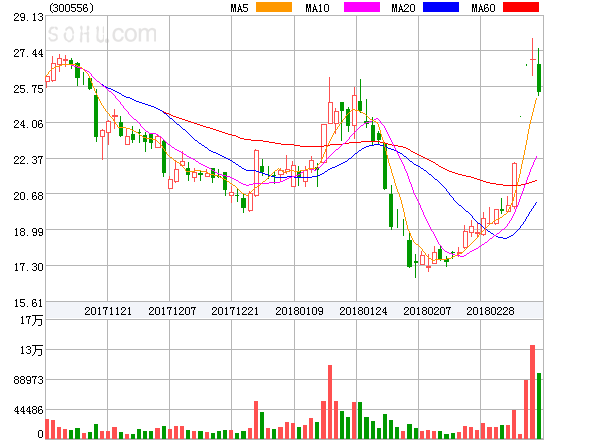Screen dimensions: 600x440
Task: Click the 44486 volume axis label
Action: [28, 410]
